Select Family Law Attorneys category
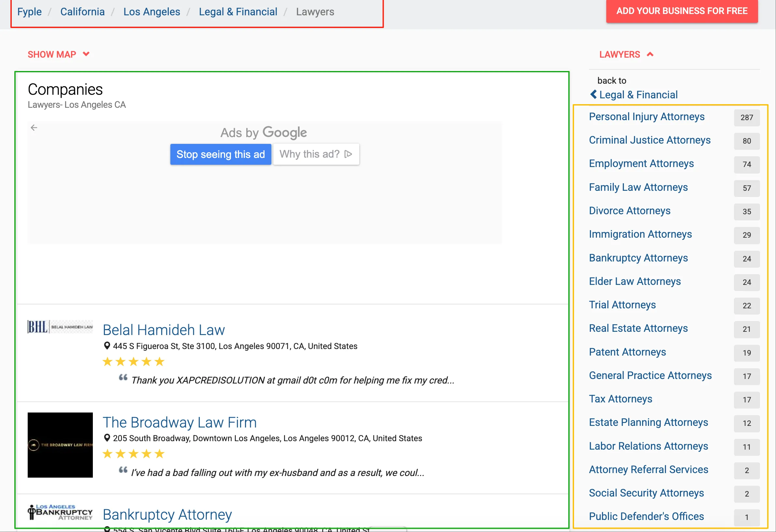Screen dimensions: 776x532 (638, 187)
